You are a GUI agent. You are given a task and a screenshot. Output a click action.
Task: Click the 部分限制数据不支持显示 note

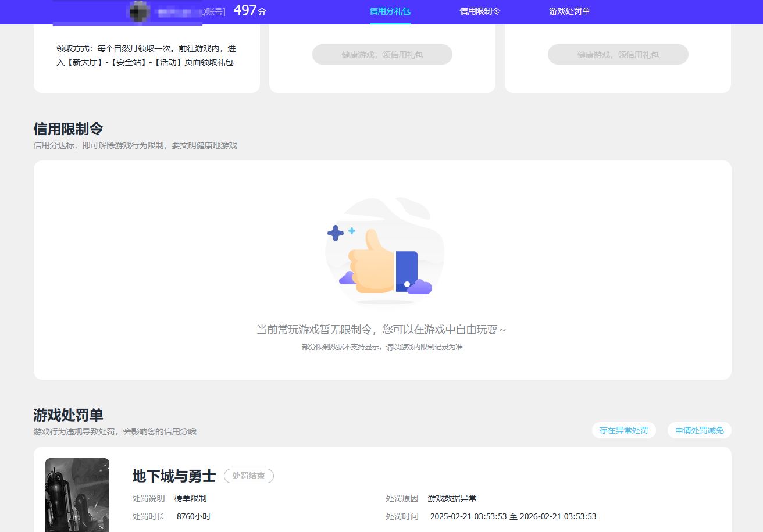click(382, 347)
